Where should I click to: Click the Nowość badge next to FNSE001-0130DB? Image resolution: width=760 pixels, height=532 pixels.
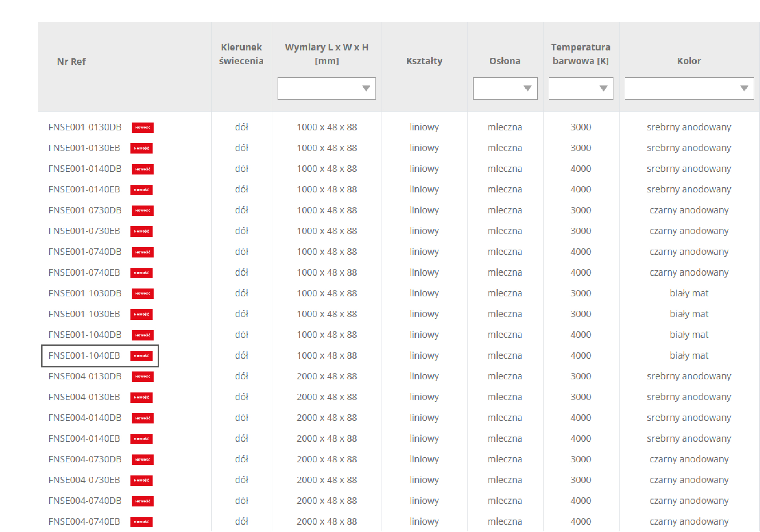(x=143, y=127)
